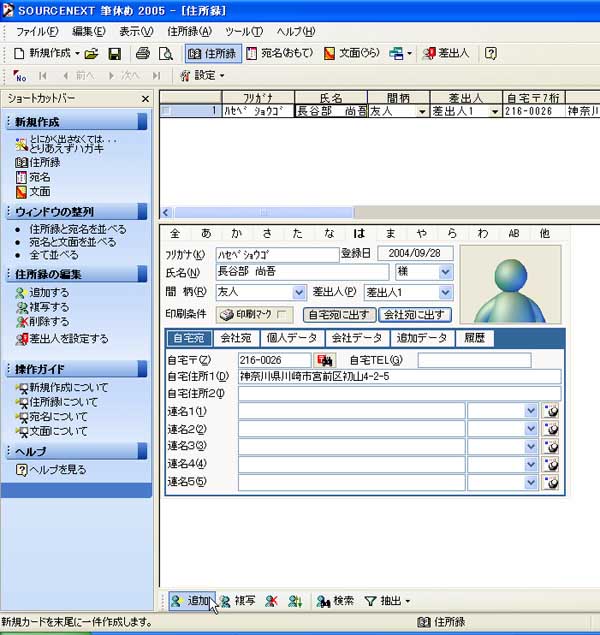The width and height of the screenshot is (600, 635).
Task: Switch to the 履歴 tab
Action: [x=474, y=338]
